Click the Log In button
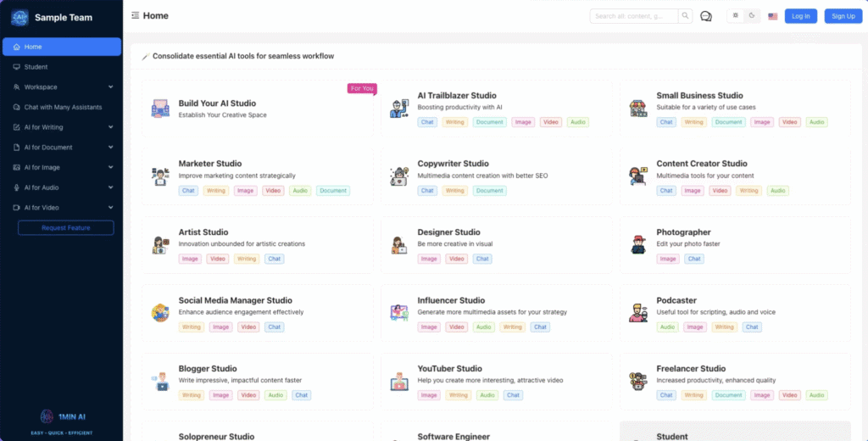Image resolution: width=868 pixels, height=441 pixels. [800, 16]
